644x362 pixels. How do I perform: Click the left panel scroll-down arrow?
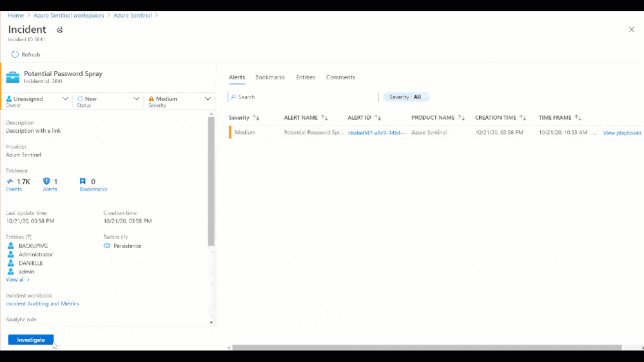coord(211,323)
